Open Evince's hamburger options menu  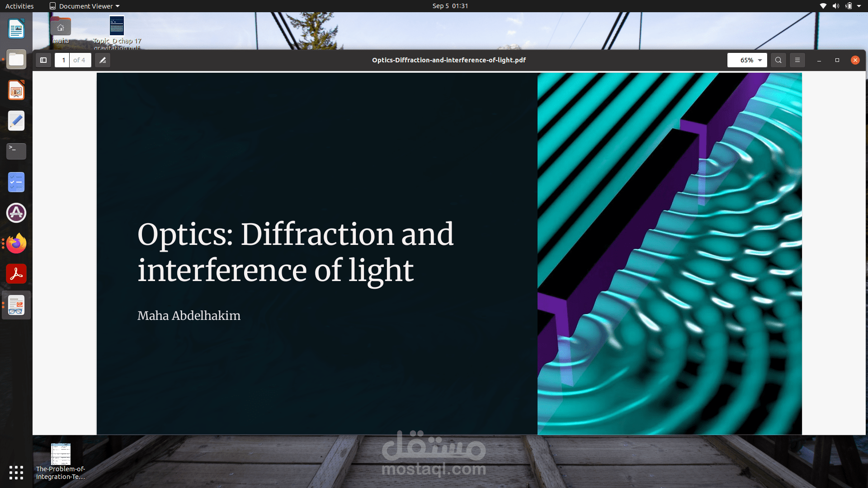point(797,60)
